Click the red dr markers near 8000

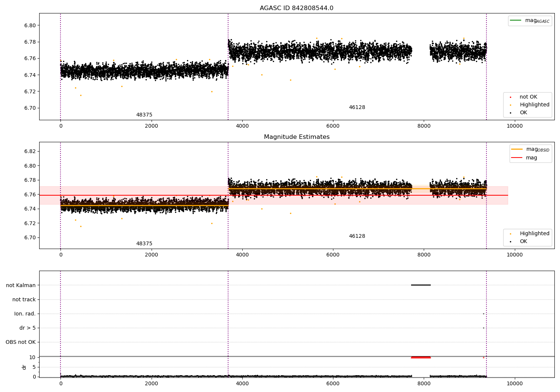[421, 357]
